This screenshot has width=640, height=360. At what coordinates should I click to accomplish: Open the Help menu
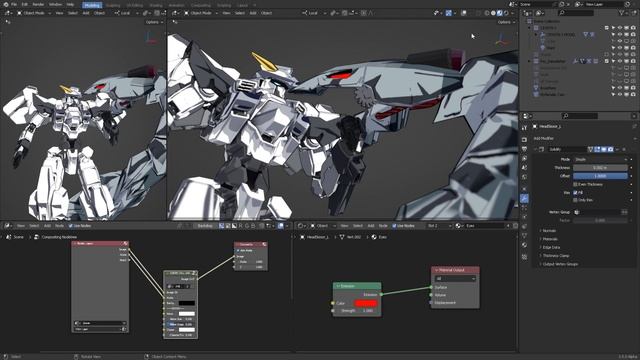click(x=70, y=4)
